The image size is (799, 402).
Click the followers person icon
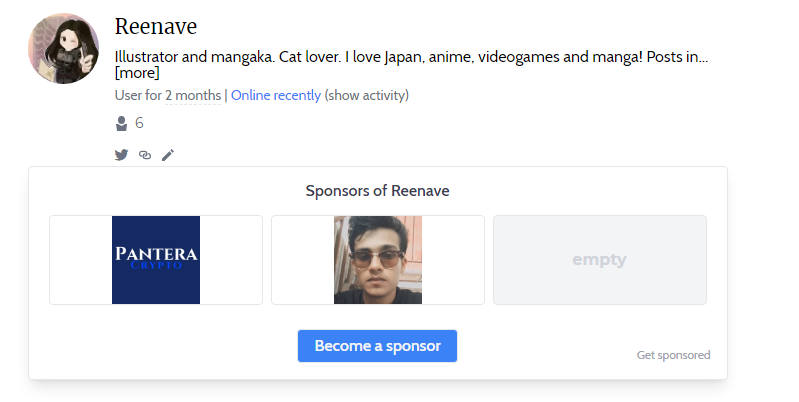[x=121, y=123]
